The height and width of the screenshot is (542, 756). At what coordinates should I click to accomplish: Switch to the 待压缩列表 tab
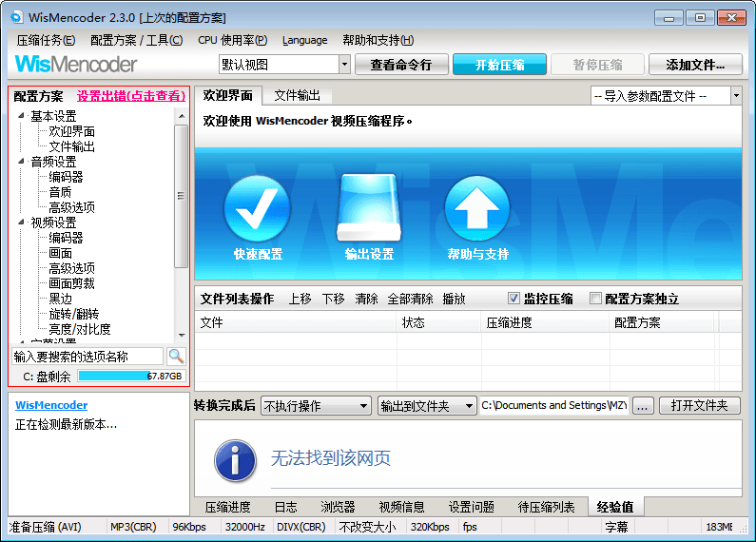click(546, 507)
